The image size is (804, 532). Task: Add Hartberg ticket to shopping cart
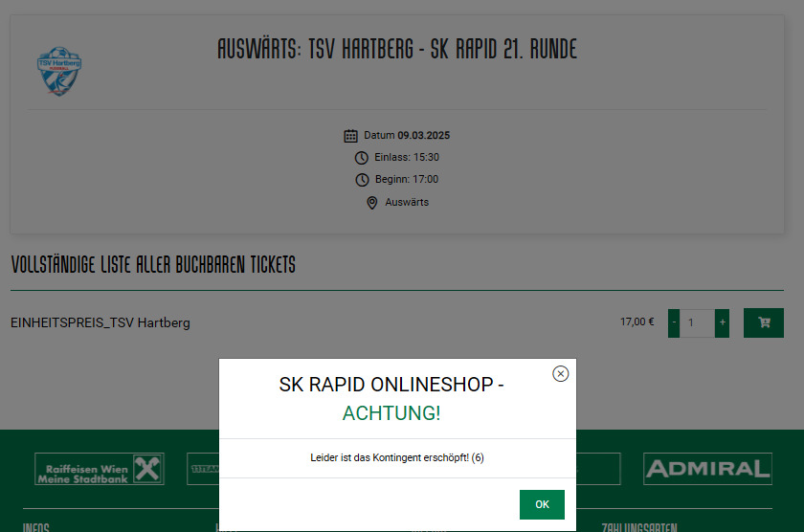[x=764, y=322]
